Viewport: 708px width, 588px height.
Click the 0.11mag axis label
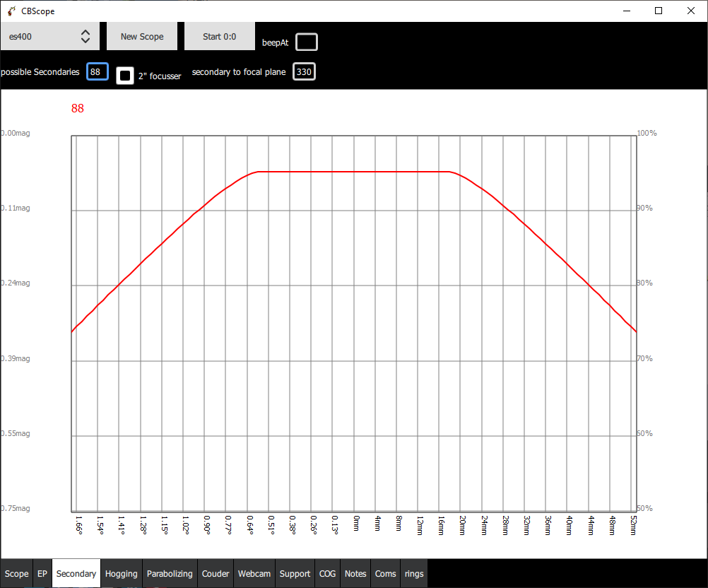[x=16, y=208]
